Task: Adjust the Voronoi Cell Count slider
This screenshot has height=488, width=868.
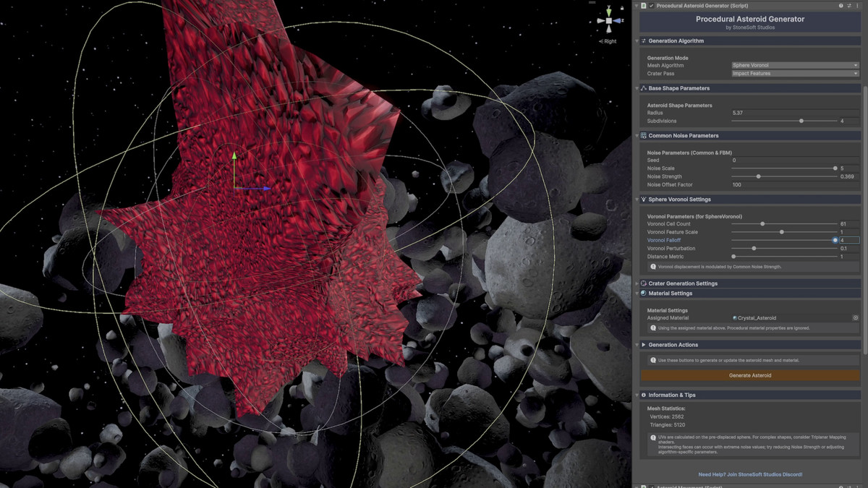Action: [784, 224]
